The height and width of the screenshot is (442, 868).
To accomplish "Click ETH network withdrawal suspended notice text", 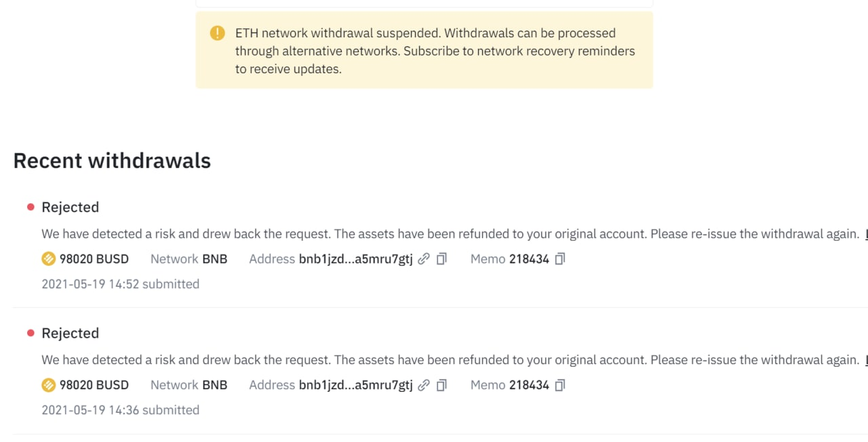I will pos(435,51).
